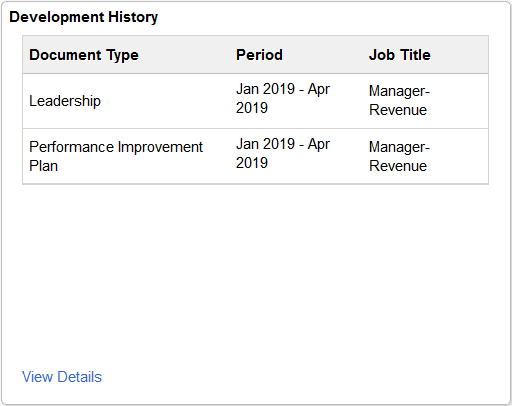Click the Development History heading
The image size is (512, 406).
coord(84,17)
